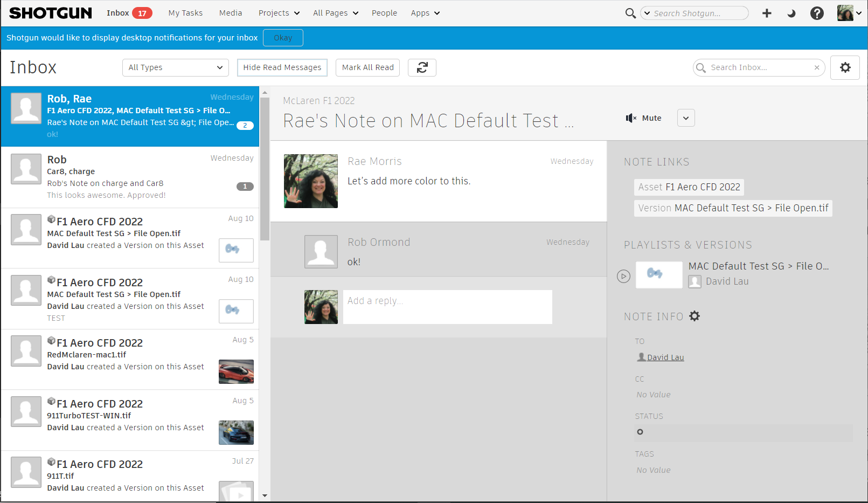868x503 pixels.
Task: Open playlist version thumbnail in Playlists & Versions
Action: click(659, 275)
